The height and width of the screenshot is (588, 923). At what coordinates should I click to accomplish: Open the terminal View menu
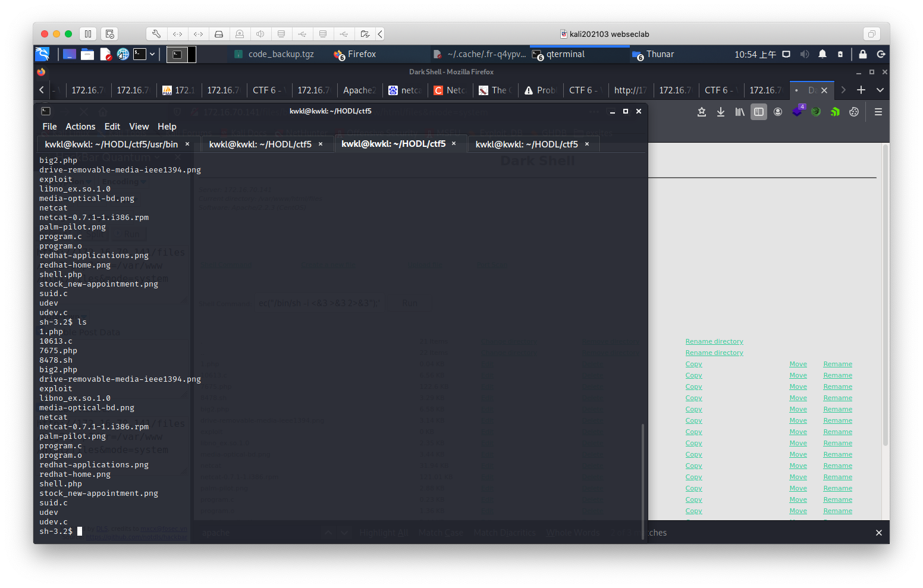point(139,127)
